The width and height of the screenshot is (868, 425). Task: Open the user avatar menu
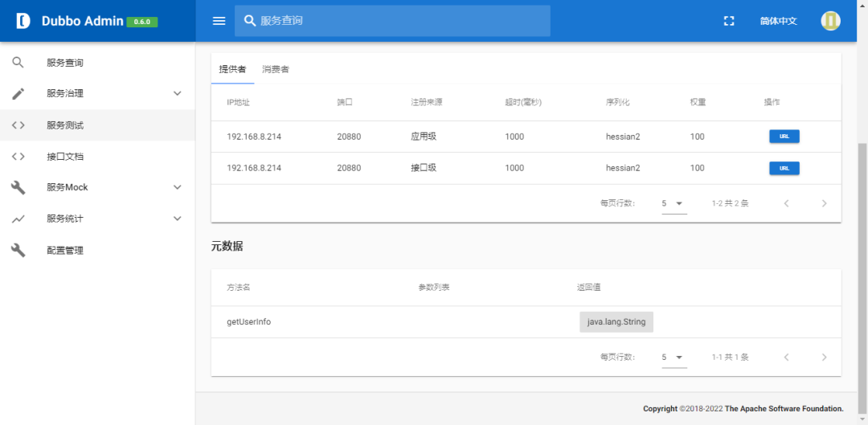tap(830, 21)
